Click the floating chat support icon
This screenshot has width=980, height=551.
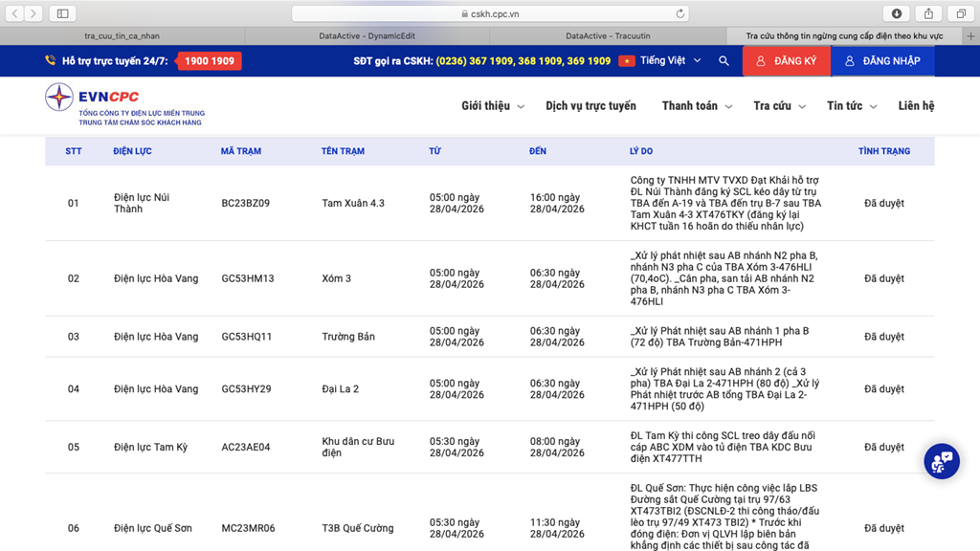[x=941, y=461]
